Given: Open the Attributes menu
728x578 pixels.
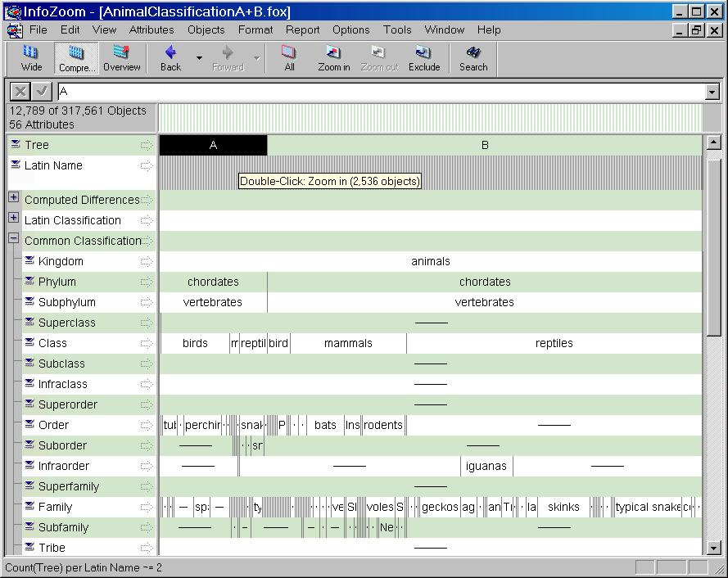Looking at the screenshot, I should [151, 29].
